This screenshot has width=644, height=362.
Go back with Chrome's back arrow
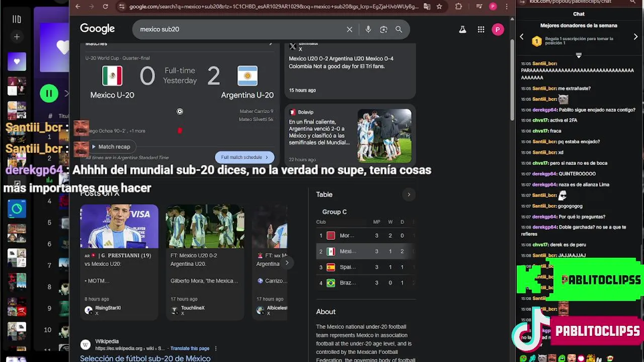point(77,7)
